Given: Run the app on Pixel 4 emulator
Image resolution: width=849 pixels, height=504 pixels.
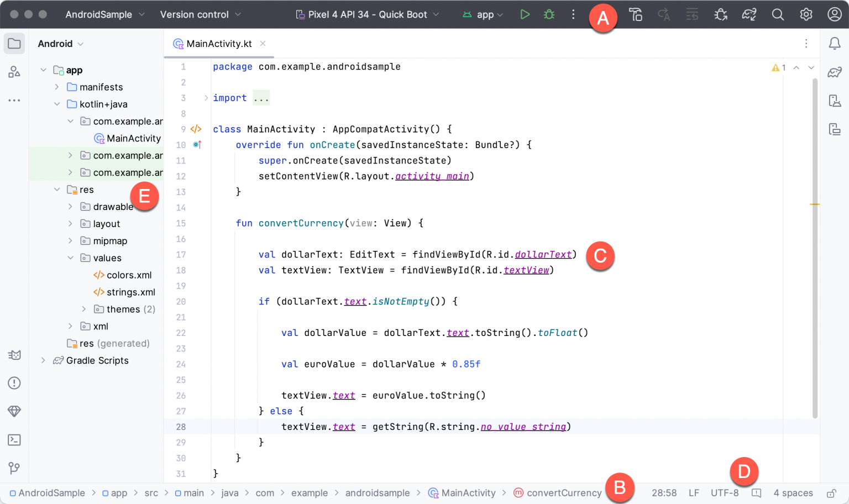Looking at the screenshot, I should coord(525,14).
